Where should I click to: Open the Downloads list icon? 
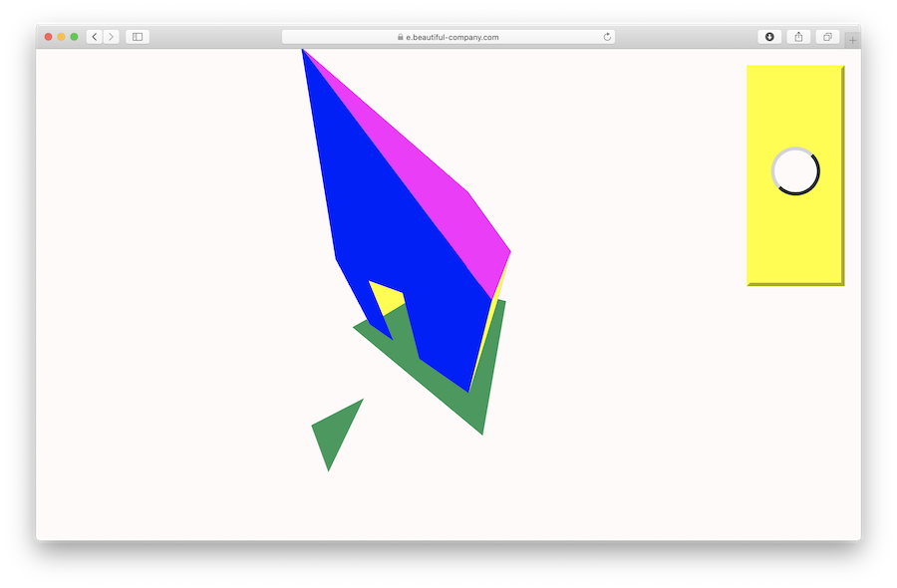click(x=769, y=37)
